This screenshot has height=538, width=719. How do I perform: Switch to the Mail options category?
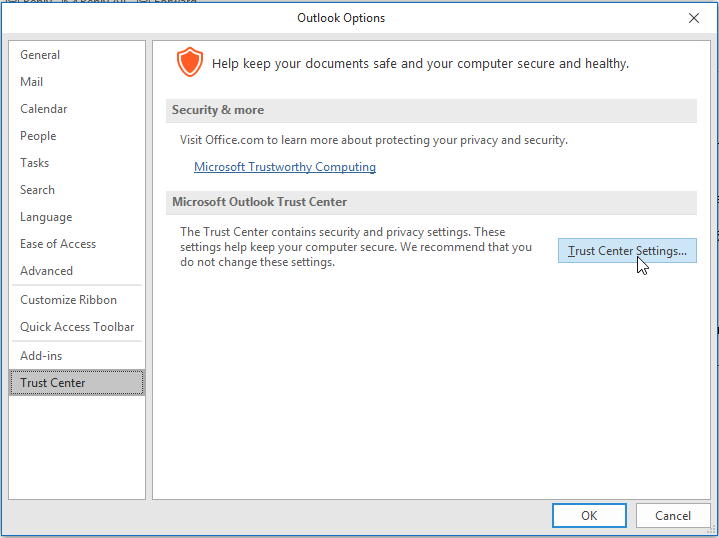point(32,82)
